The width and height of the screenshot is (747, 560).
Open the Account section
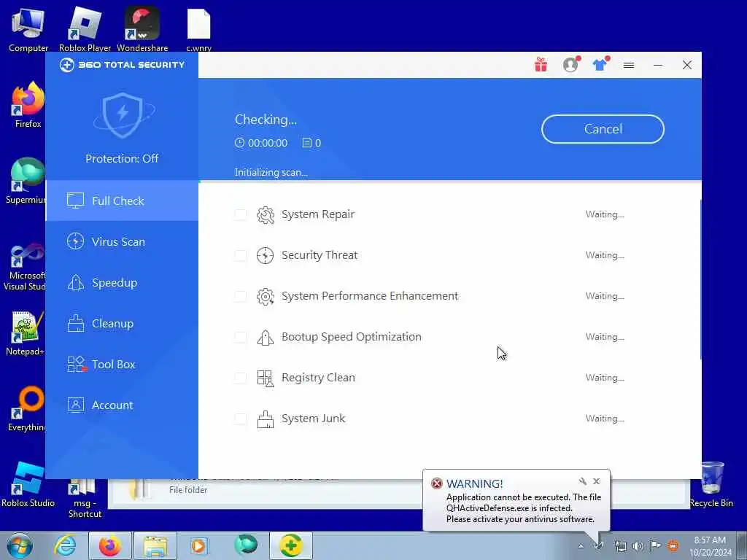(122, 405)
